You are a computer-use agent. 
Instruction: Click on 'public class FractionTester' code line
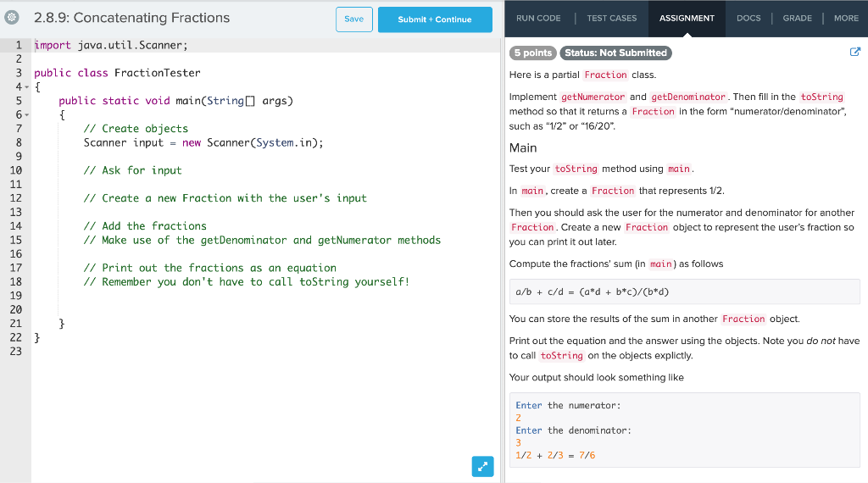(117, 73)
